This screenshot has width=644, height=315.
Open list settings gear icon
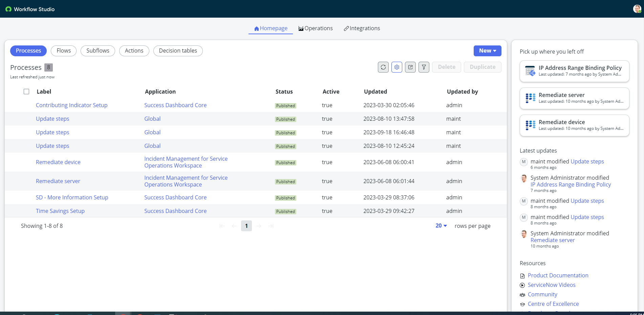point(397,67)
